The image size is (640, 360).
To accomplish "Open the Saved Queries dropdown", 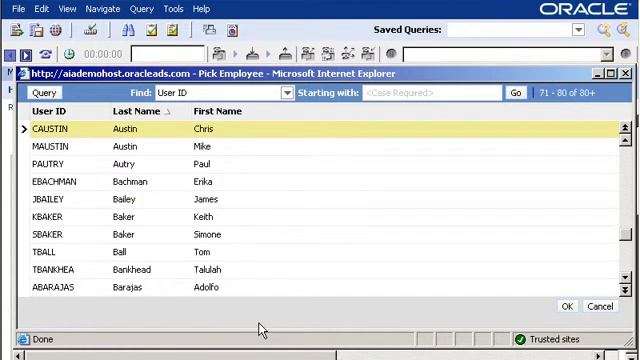I will [x=578, y=30].
